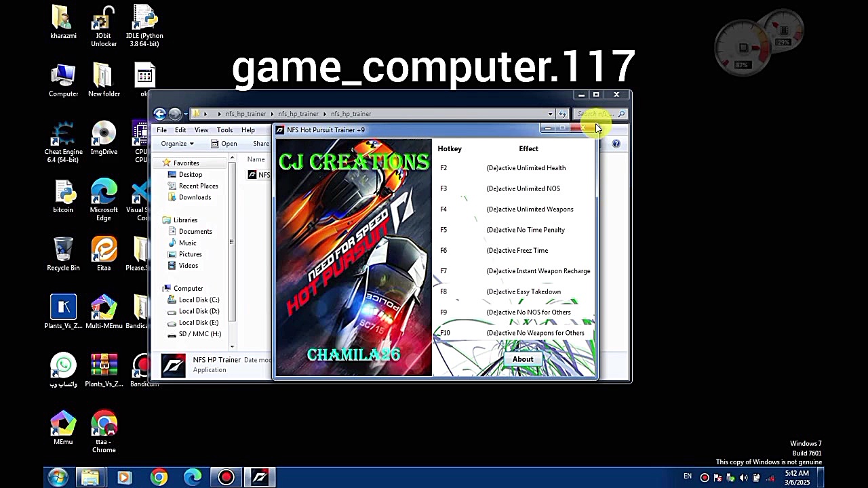This screenshot has width=868, height=488.
Task: Click the Name column header
Action: click(256, 159)
